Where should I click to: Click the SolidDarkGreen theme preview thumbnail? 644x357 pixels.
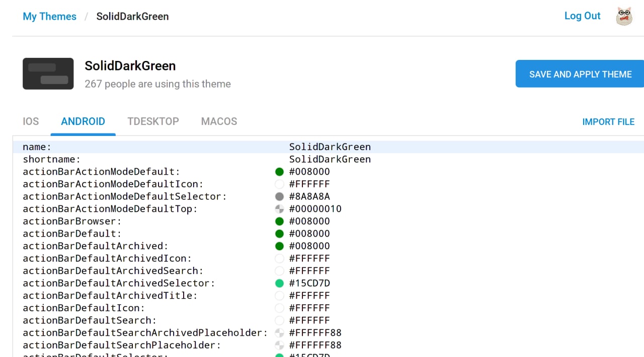point(48,74)
